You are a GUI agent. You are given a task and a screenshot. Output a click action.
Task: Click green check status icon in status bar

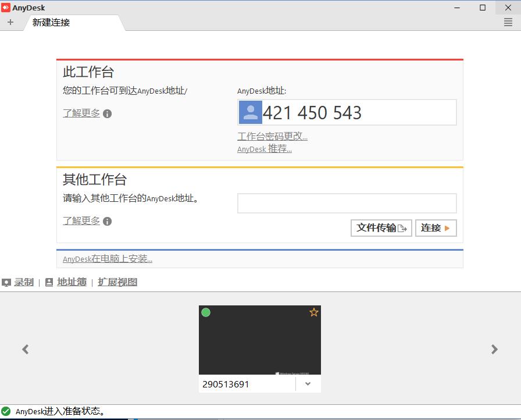[6, 411]
